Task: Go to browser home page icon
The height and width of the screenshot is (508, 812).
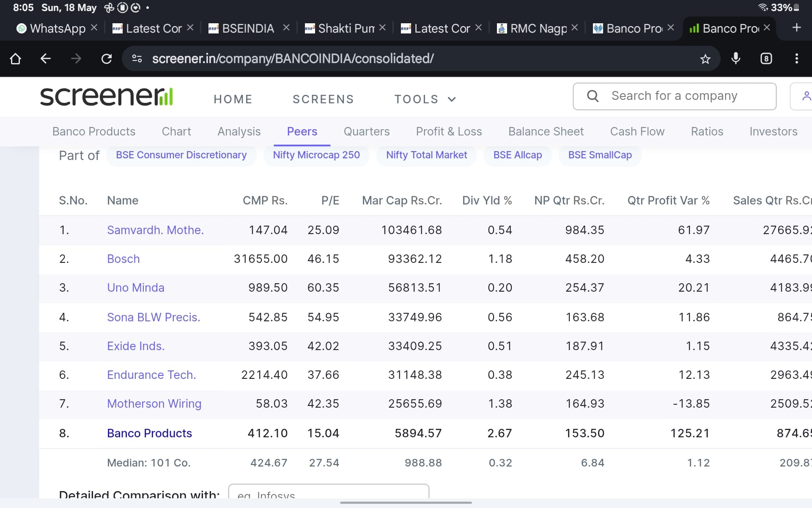Action: (15, 58)
